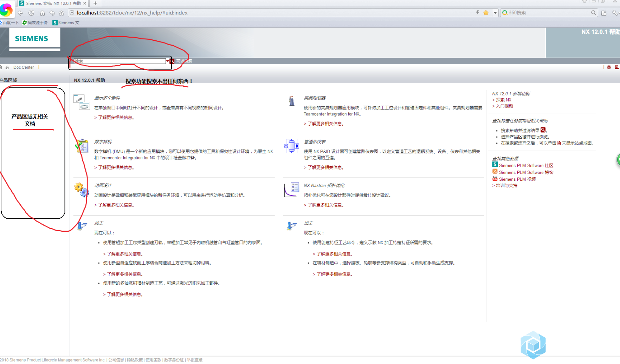
Task: Click the 使用条款 footer link
Action: click(x=153, y=360)
